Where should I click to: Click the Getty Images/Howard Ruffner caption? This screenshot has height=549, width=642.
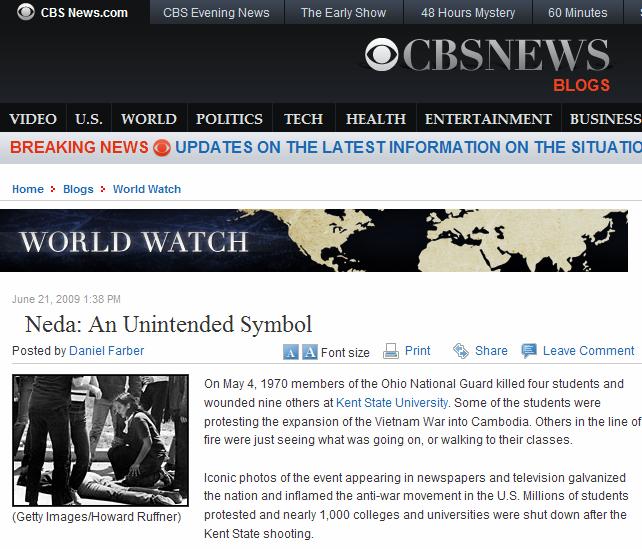click(x=97, y=517)
